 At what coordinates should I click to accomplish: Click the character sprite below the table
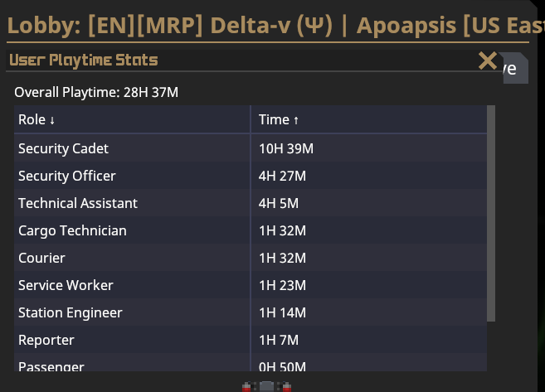pyautogui.click(x=266, y=386)
